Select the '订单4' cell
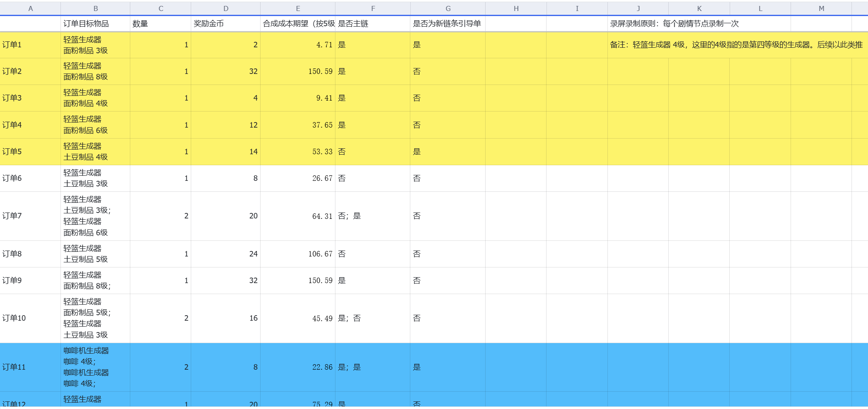868x409 pixels. [30, 125]
